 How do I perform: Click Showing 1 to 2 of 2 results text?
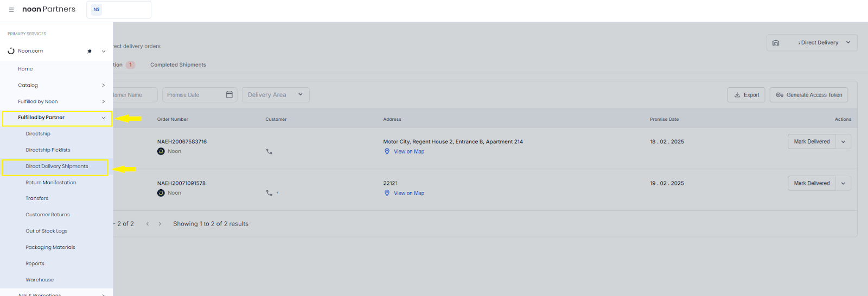point(210,224)
